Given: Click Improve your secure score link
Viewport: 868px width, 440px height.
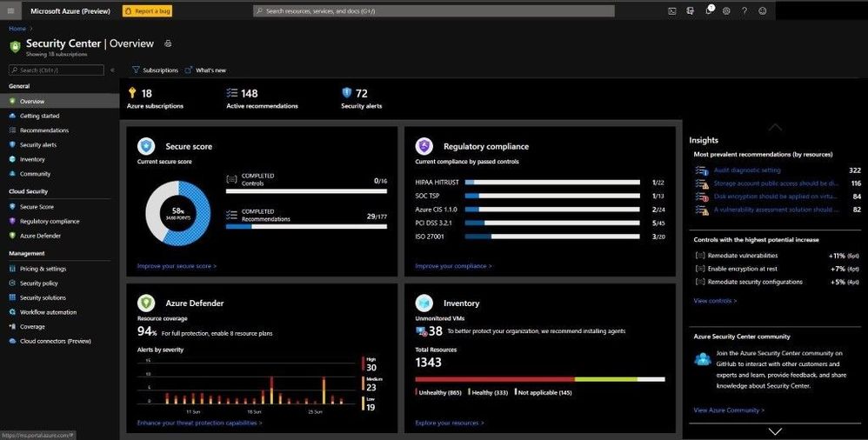Looking at the screenshot, I should click(x=177, y=266).
